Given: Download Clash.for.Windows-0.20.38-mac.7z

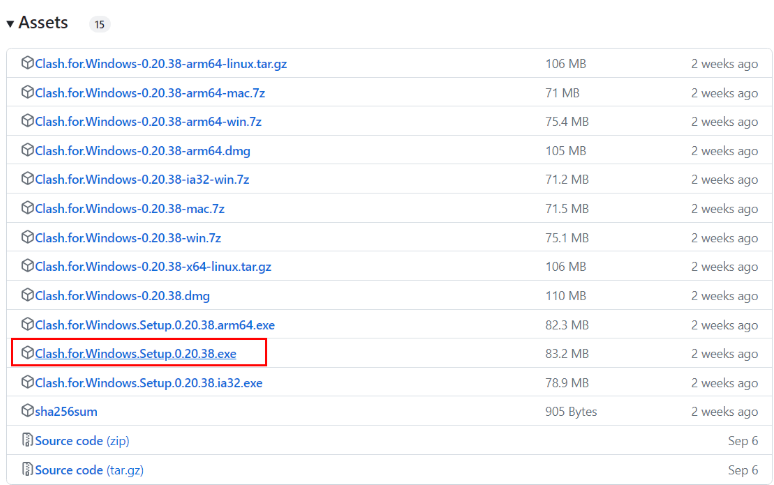Looking at the screenshot, I should (x=130, y=209).
